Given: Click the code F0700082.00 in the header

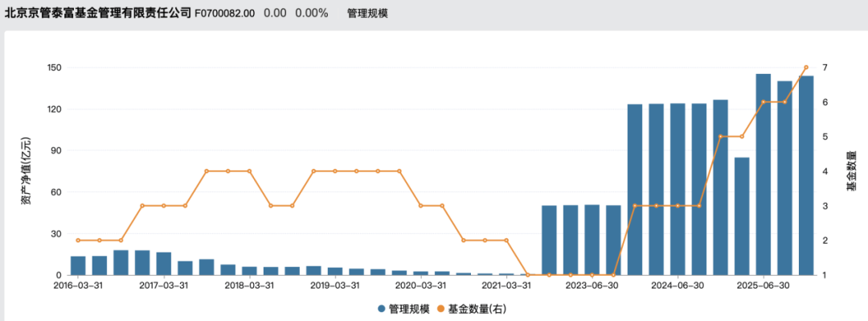Looking at the screenshot, I should [225, 14].
